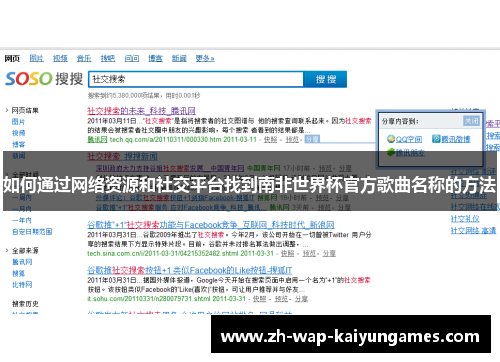Open the 问问 tab
This screenshot has width=500, height=362.
click(132, 59)
